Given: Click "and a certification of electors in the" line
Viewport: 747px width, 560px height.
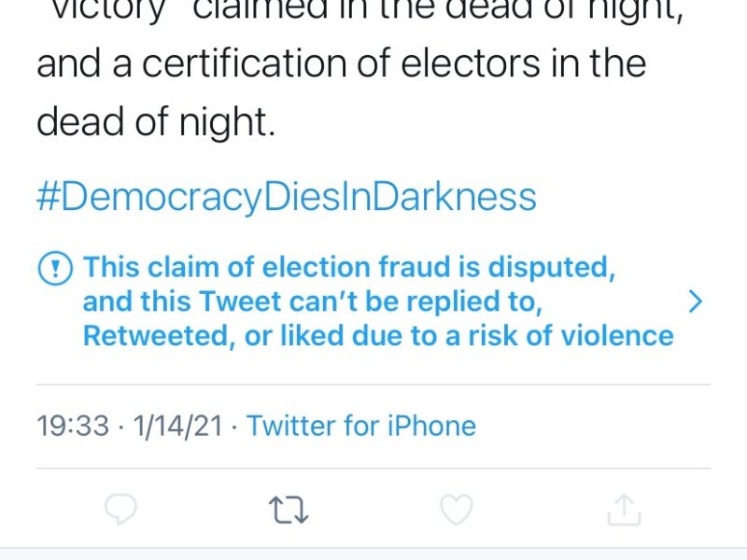Looking at the screenshot, I should tap(341, 63).
